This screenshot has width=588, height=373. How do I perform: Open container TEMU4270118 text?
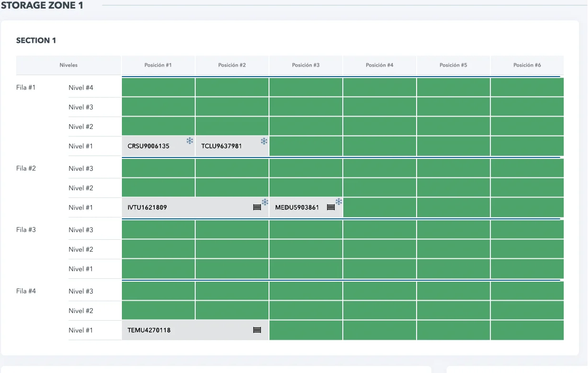[x=149, y=330]
